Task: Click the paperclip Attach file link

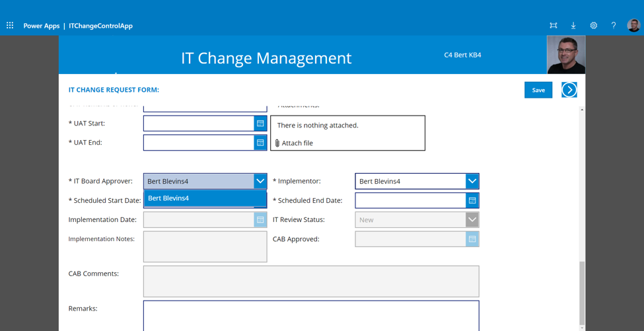Action: (x=294, y=143)
